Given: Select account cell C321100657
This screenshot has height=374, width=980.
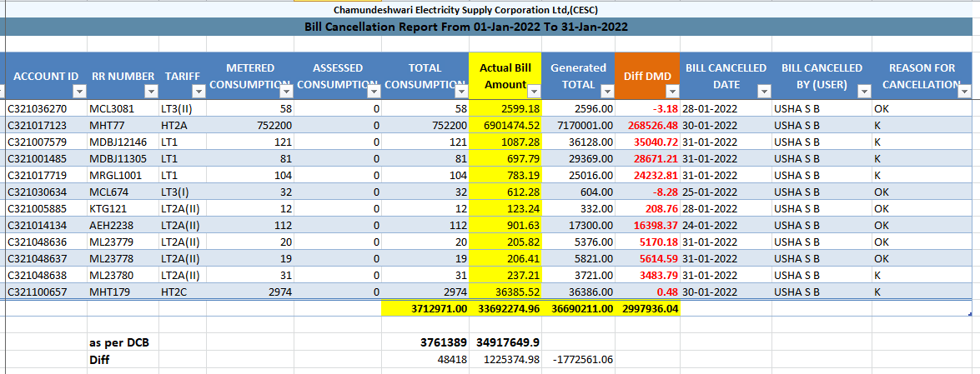Looking at the screenshot, I should pos(46,292).
